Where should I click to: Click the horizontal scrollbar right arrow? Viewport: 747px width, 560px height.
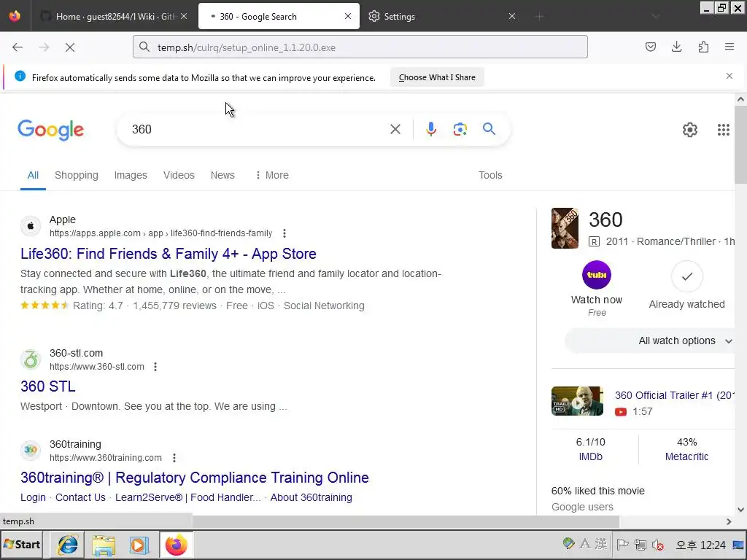729,521
